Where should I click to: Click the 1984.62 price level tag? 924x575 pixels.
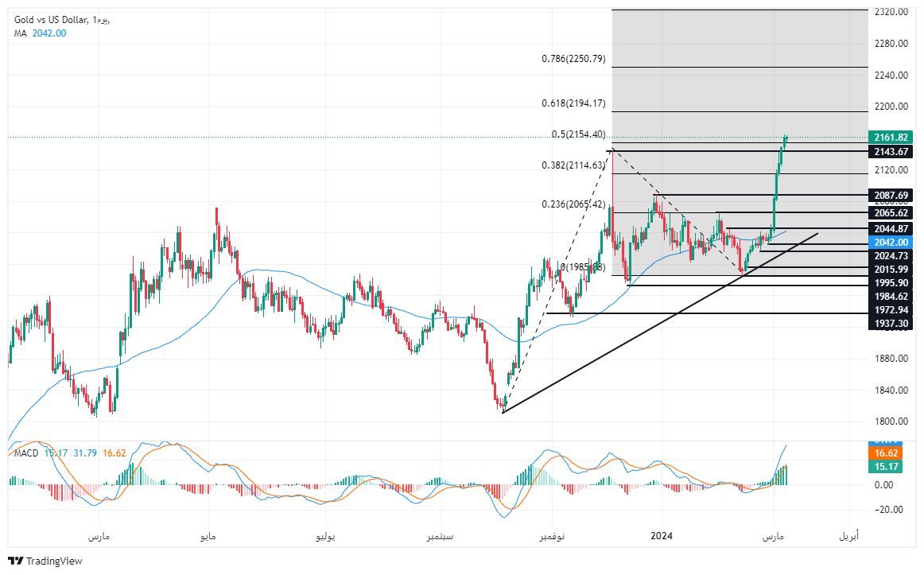coord(891,297)
